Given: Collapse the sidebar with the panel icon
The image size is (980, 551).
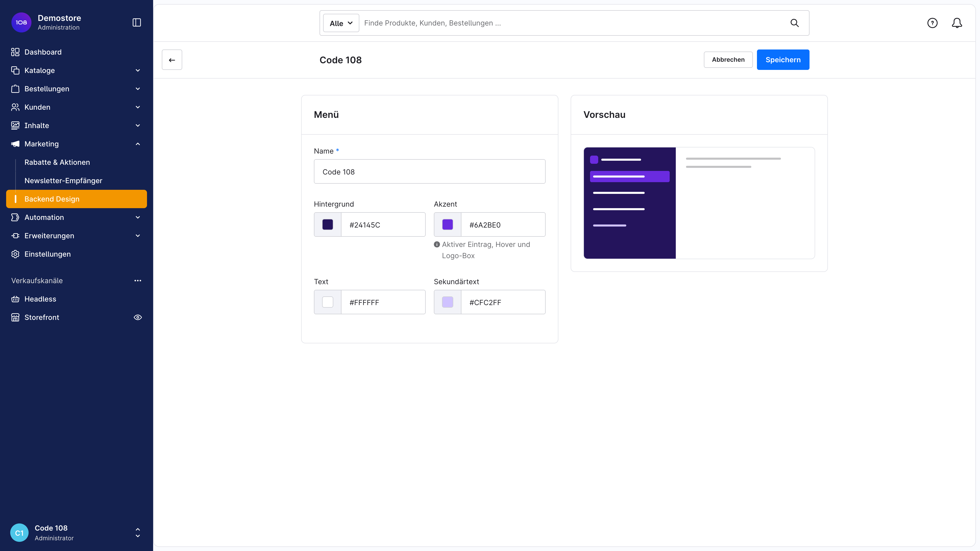Looking at the screenshot, I should point(137,22).
